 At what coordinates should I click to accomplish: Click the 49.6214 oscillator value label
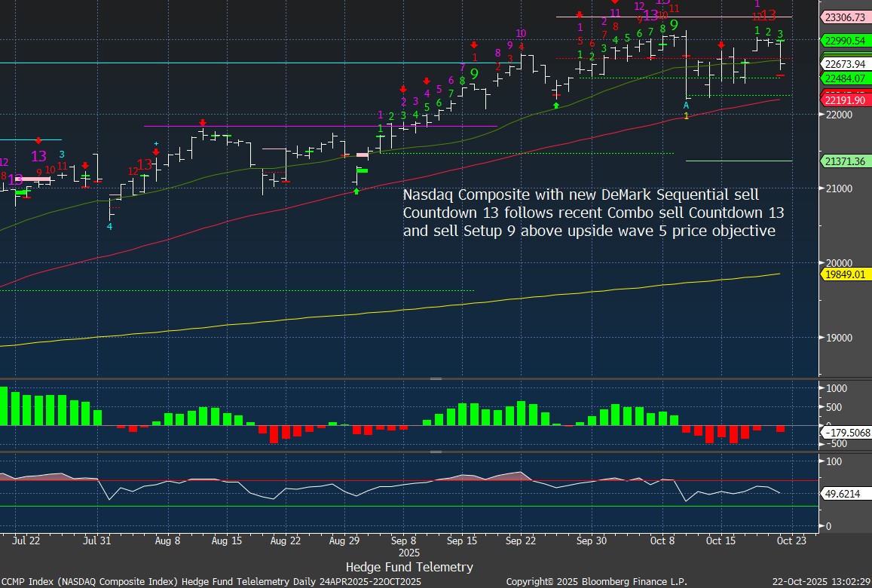[x=843, y=492]
